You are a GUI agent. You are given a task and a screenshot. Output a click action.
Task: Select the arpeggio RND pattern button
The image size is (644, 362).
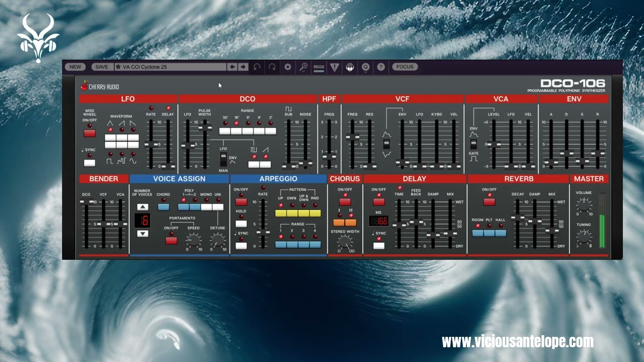tap(315, 213)
